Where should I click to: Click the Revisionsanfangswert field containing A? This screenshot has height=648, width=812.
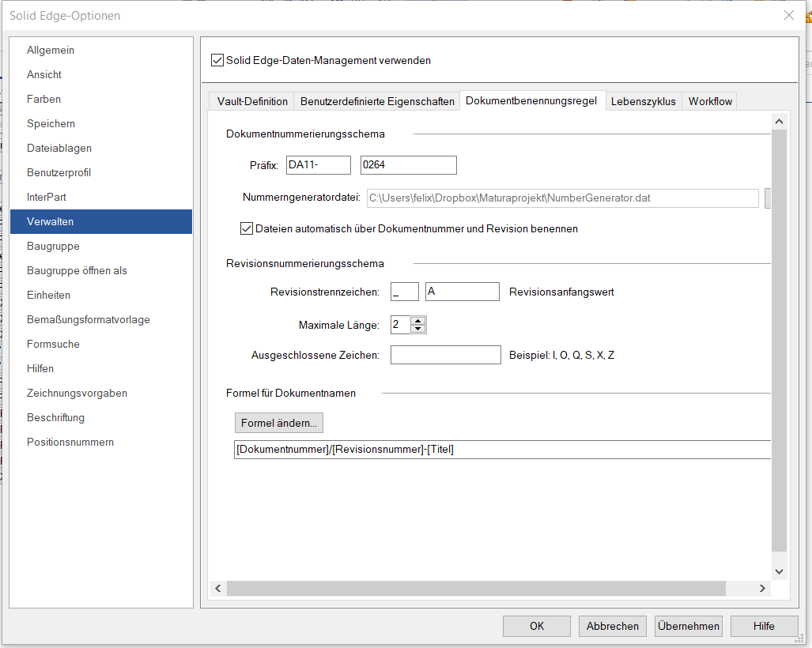click(x=463, y=292)
